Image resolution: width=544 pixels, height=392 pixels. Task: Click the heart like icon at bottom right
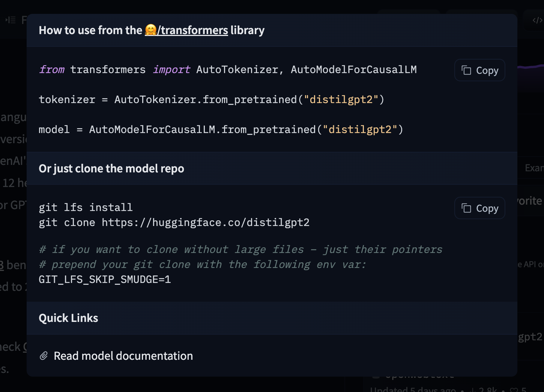coord(514,390)
